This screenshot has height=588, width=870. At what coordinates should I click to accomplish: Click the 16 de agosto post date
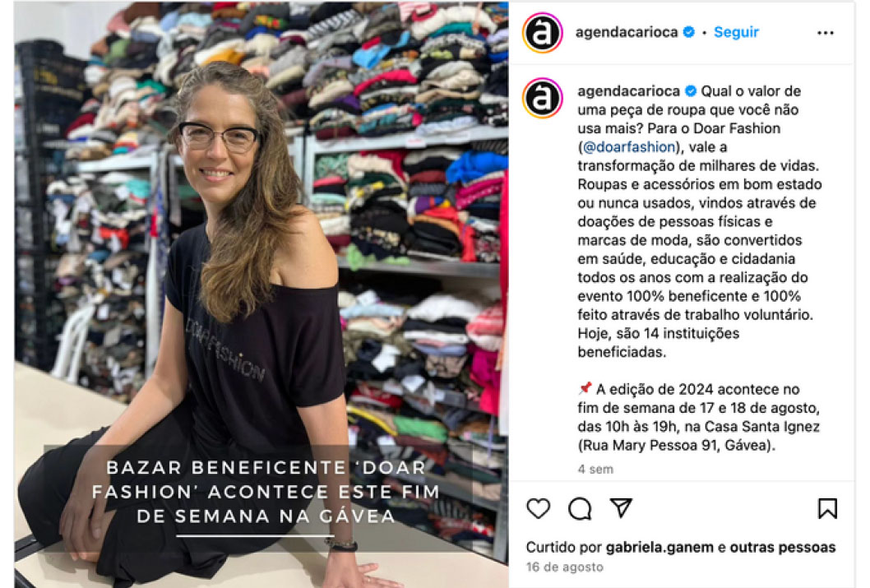pyautogui.click(x=564, y=567)
